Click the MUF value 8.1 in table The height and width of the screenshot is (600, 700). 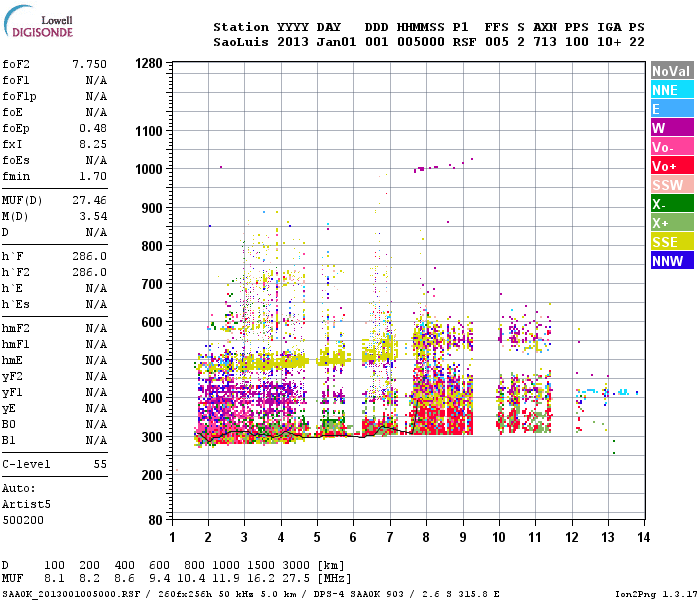click(x=54, y=578)
